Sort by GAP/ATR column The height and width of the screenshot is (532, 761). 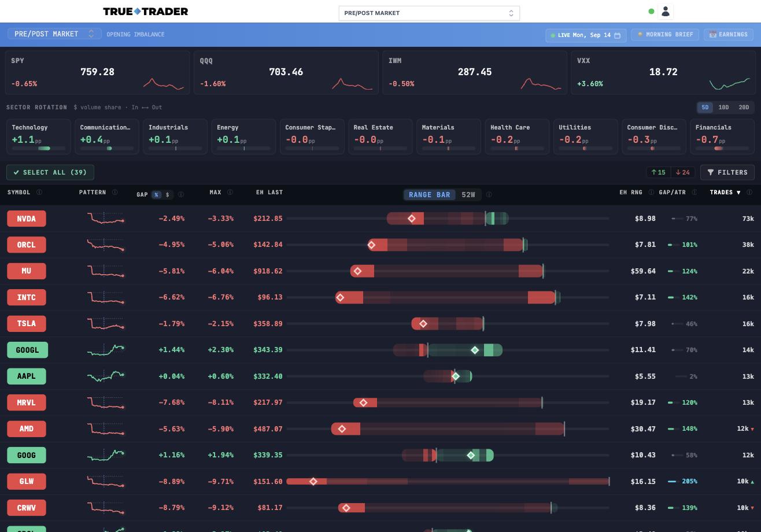672,193
